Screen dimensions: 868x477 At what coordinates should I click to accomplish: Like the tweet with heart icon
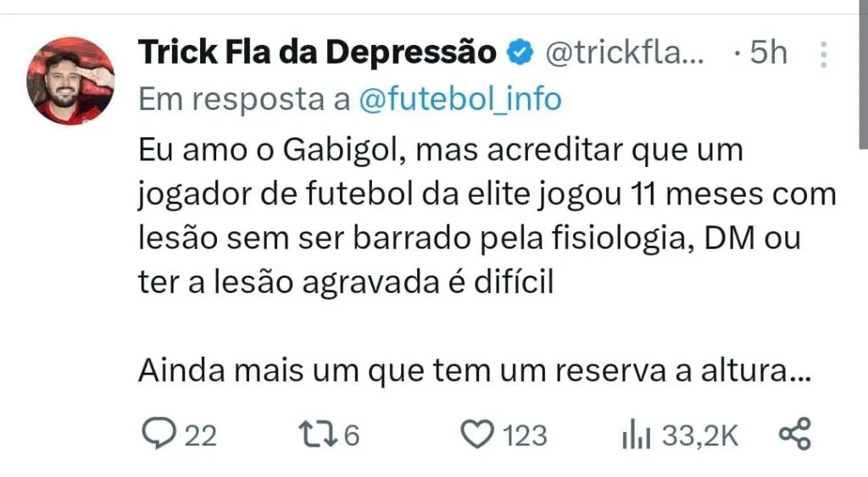[x=478, y=435]
